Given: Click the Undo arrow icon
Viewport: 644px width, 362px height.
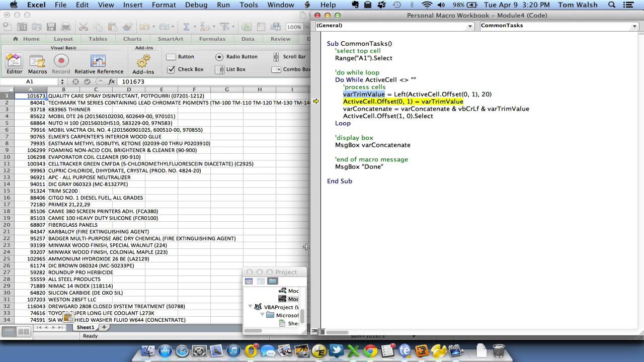Looking at the screenshot, I should point(144,27).
